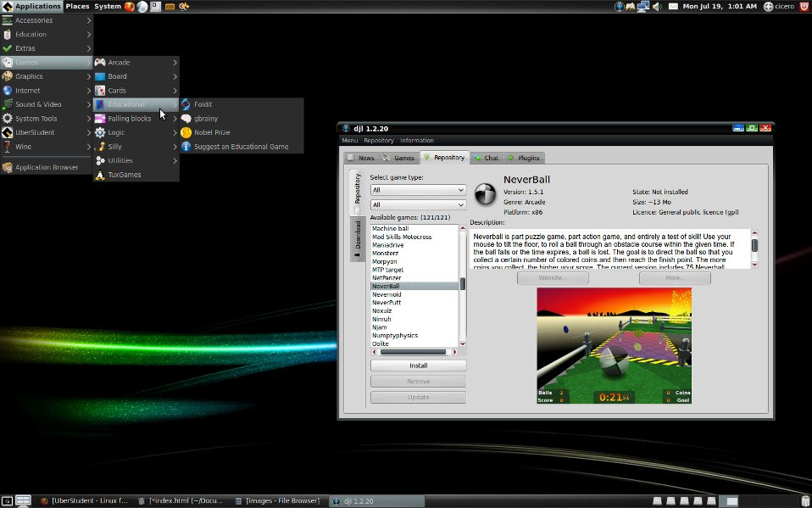This screenshot has height=508, width=812.
Task: Click games list horizontal scrollbar
Action: pos(413,353)
